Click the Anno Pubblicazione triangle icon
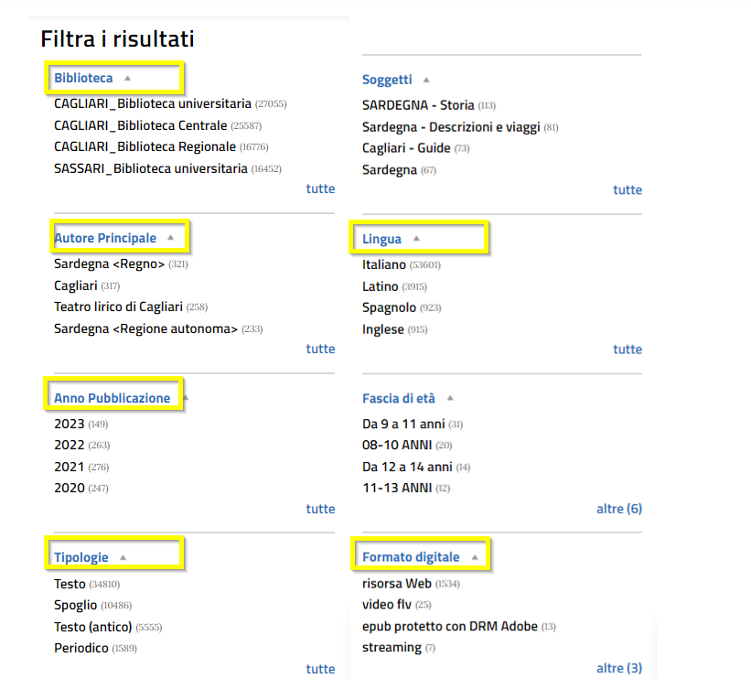The height and width of the screenshot is (700, 751). click(x=185, y=398)
